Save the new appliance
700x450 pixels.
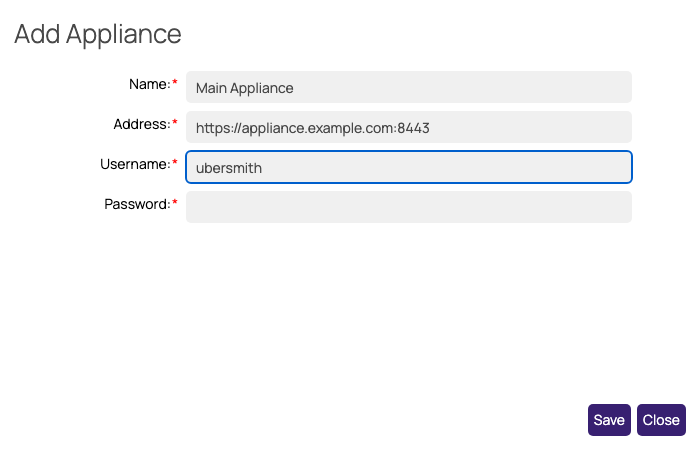(609, 420)
